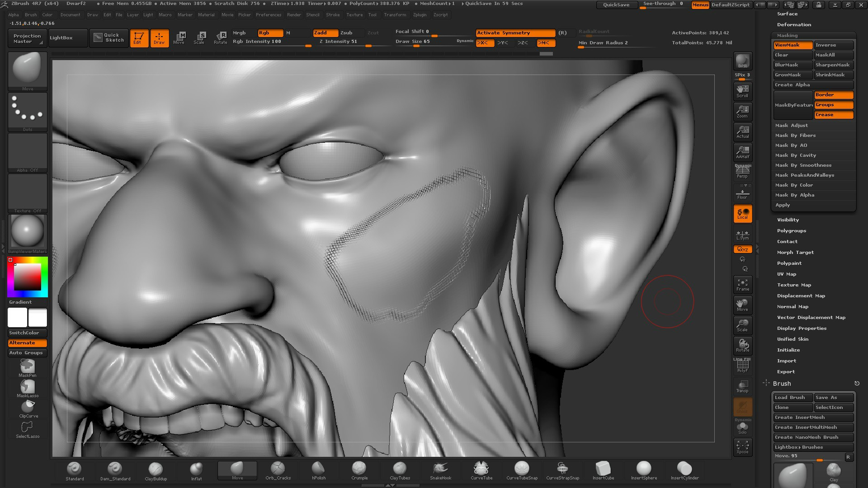Click the Frame view icon

(x=742, y=285)
